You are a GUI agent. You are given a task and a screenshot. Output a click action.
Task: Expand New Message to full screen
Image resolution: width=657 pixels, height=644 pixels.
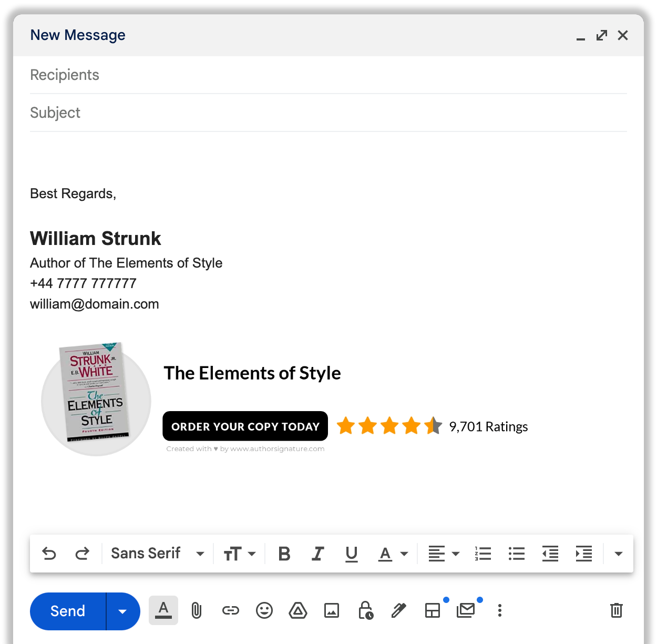click(602, 35)
